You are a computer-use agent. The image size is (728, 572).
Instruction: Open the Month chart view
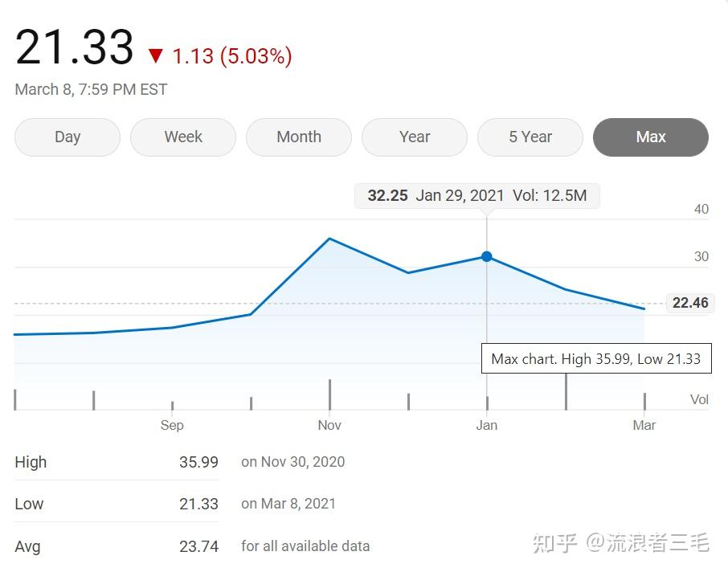click(299, 137)
